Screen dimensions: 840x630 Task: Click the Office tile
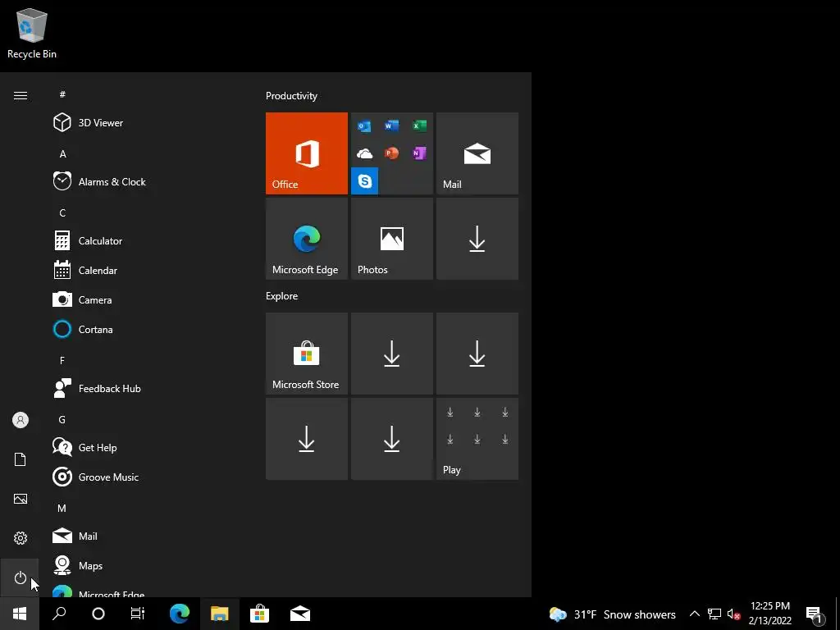(307, 153)
